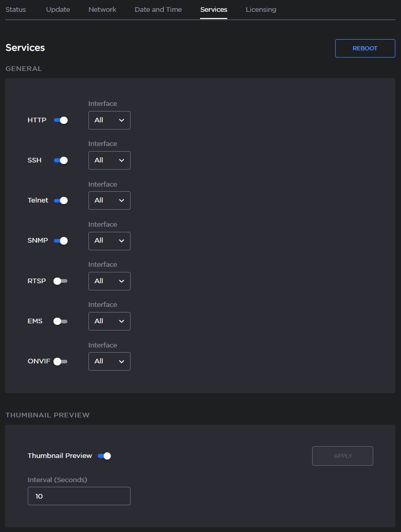Go to the Licensing tab
Viewport: 401px width, 532px height.
click(x=261, y=10)
